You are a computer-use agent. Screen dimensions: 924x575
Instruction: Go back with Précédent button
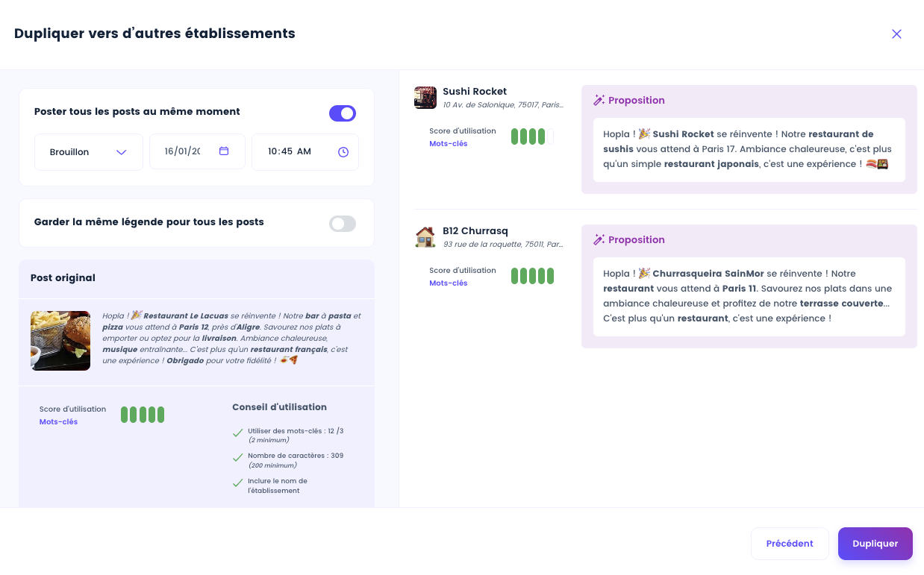click(x=790, y=544)
